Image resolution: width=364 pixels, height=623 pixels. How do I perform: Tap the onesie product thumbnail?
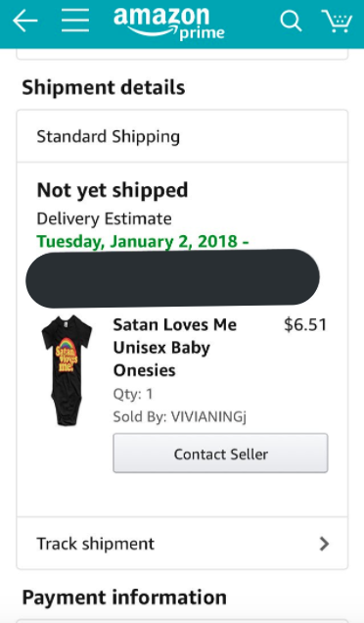[x=67, y=370]
